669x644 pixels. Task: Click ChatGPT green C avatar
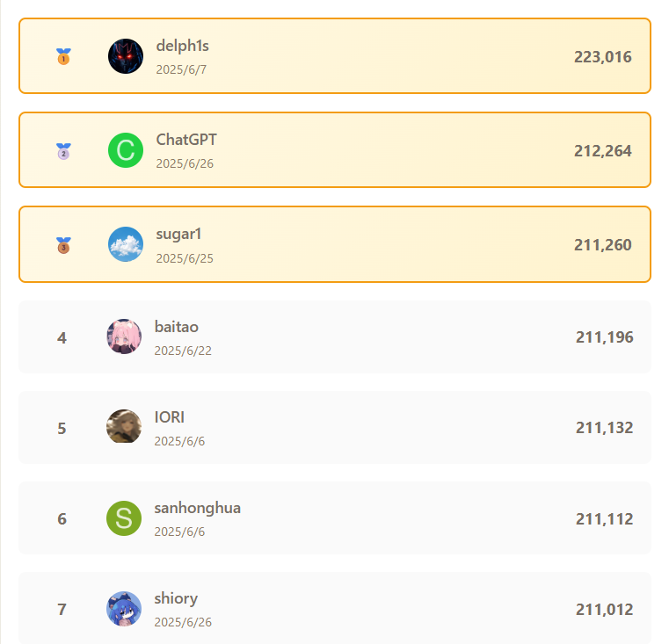pyautogui.click(x=126, y=150)
